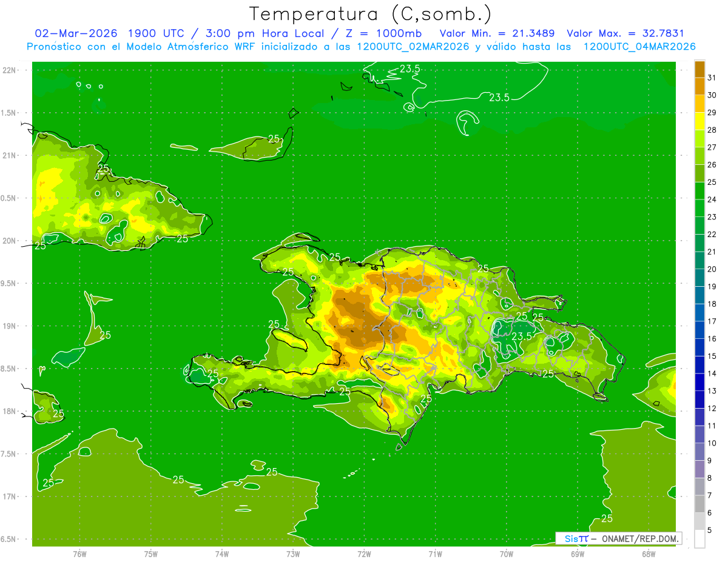The width and height of the screenshot is (728, 562).
Task: Pick the legend swatch between 29 and 30
Action: [x=699, y=104]
